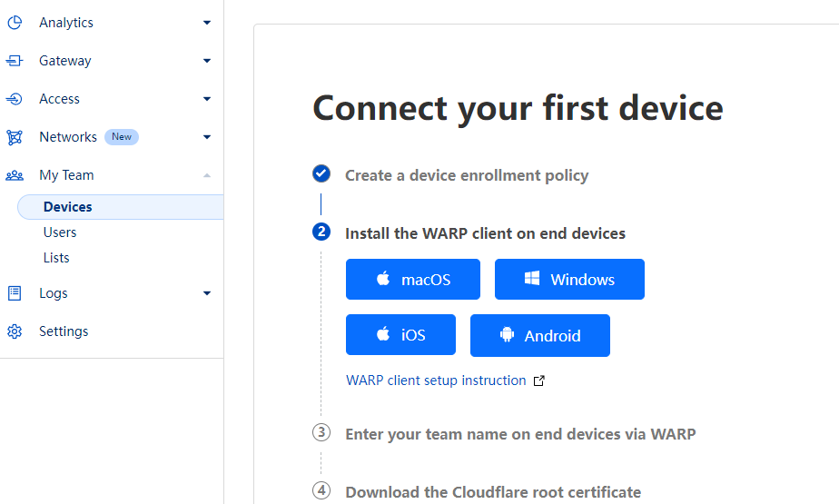Download the Windows WARP client
The width and height of the screenshot is (839, 504).
tap(569, 280)
